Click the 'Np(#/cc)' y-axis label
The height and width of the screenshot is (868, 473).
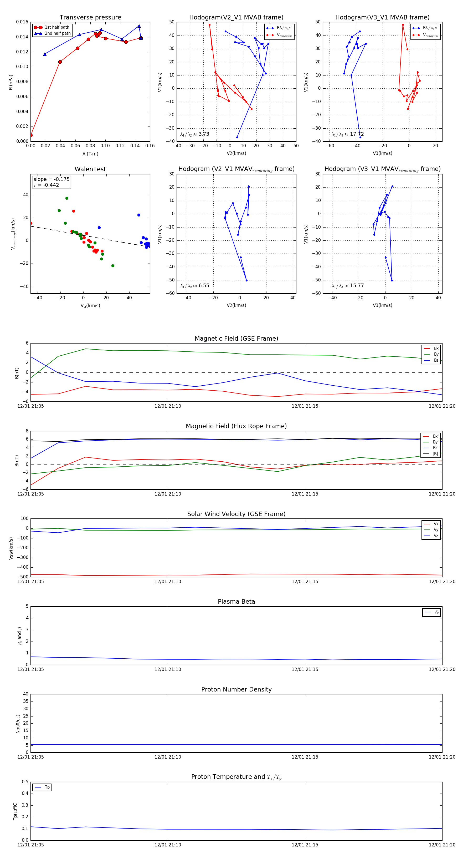click(18, 724)
